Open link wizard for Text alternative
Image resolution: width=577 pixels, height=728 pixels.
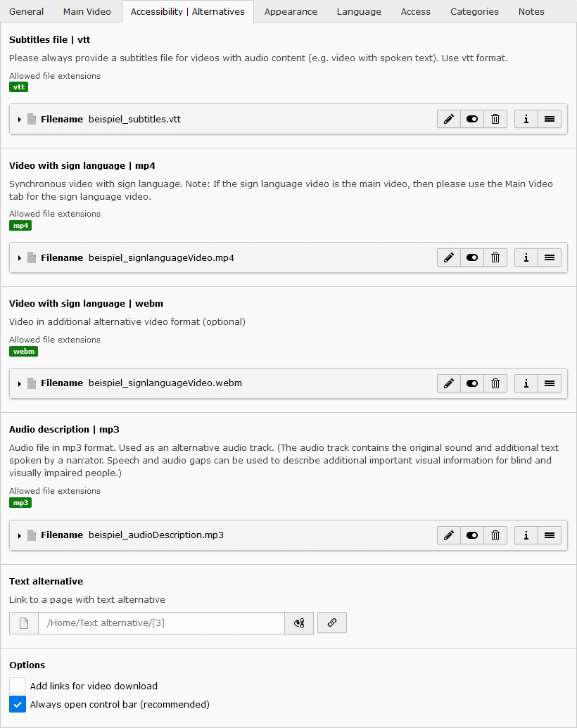click(x=331, y=622)
